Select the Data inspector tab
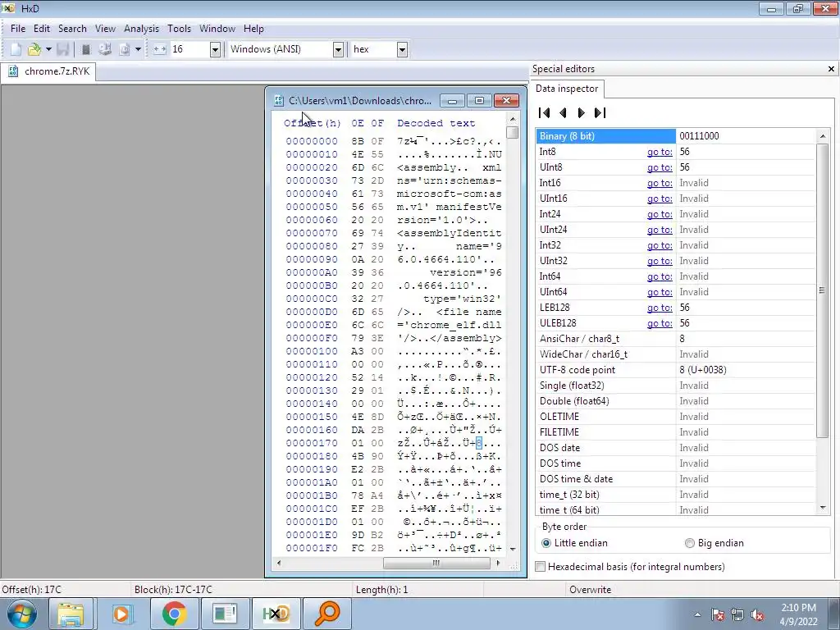840x630 pixels. [x=567, y=89]
